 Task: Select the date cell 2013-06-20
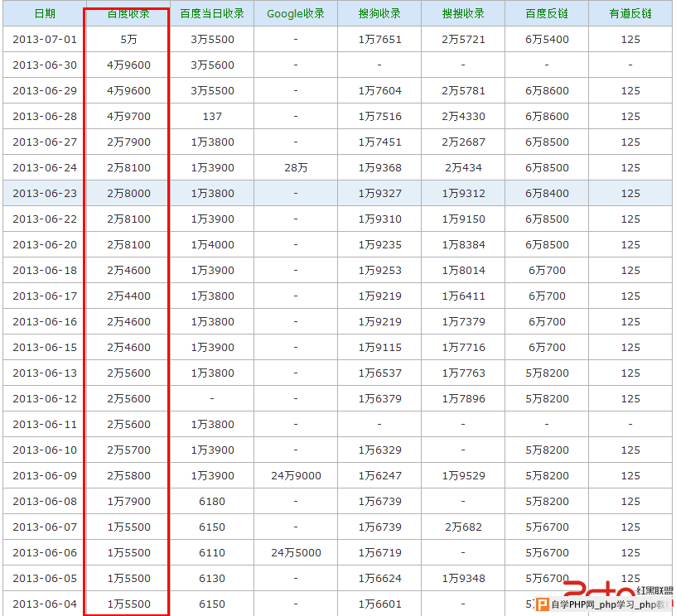(x=45, y=245)
